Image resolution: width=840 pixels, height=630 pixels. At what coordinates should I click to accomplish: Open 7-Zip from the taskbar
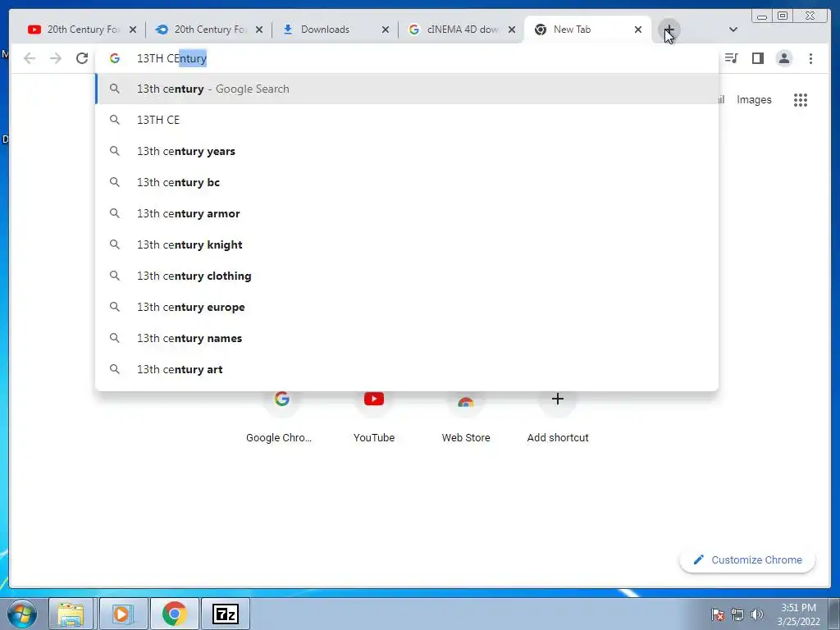point(226,614)
